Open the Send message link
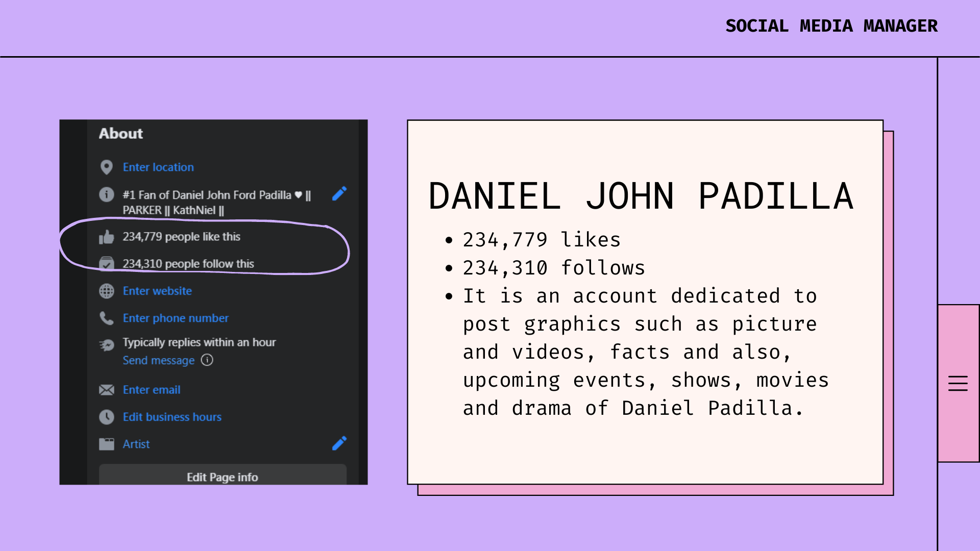 (158, 360)
